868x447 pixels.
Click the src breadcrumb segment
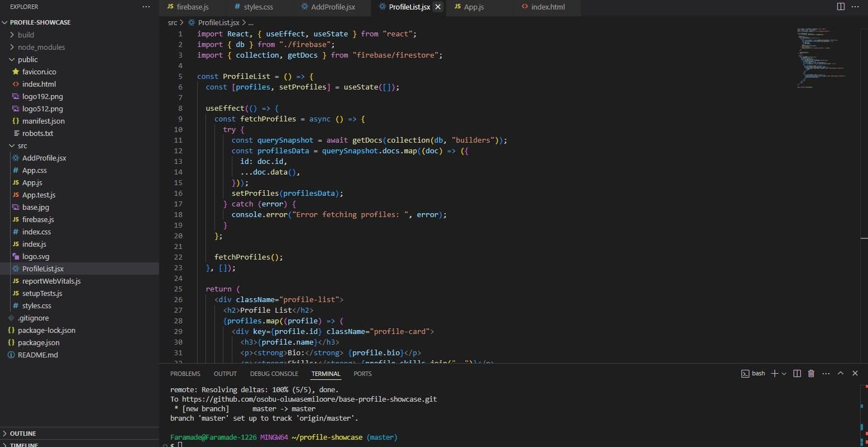click(x=172, y=23)
